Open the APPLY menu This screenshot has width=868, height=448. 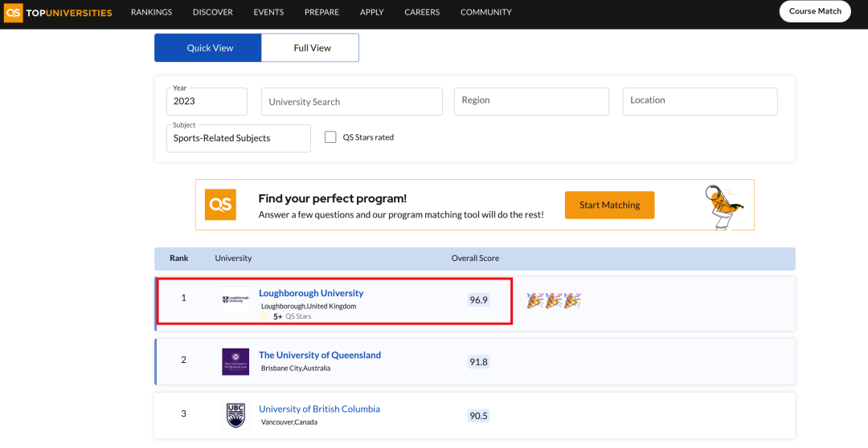(371, 11)
